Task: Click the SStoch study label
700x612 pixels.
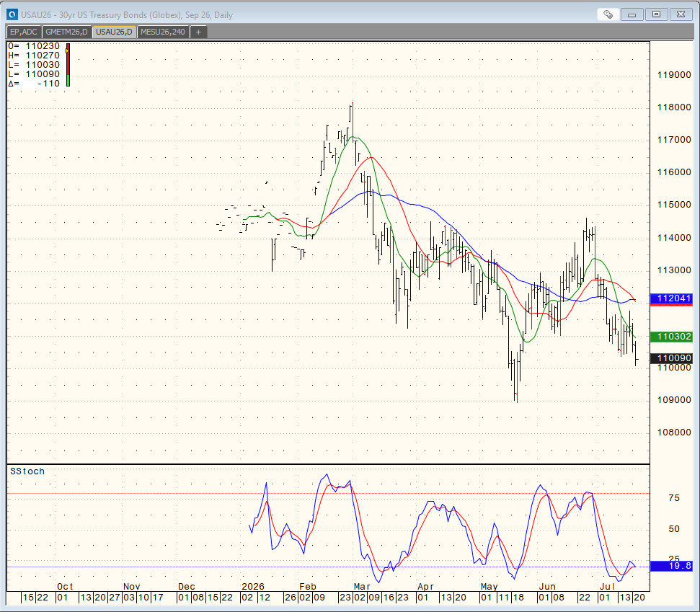Action: tap(27, 471)
